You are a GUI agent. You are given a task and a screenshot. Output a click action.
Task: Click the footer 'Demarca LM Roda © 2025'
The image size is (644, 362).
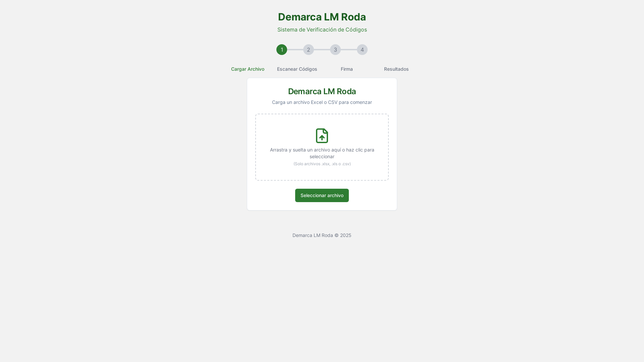[322, 235]
